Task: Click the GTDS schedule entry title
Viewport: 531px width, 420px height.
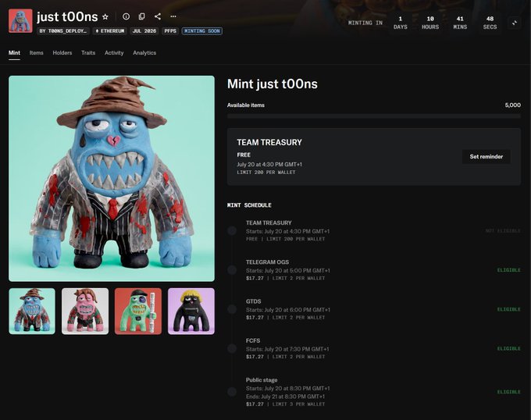Action: coord(254,301)
